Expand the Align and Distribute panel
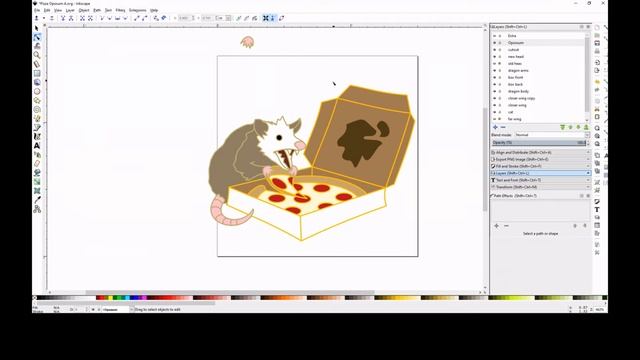 pos(541,152)
